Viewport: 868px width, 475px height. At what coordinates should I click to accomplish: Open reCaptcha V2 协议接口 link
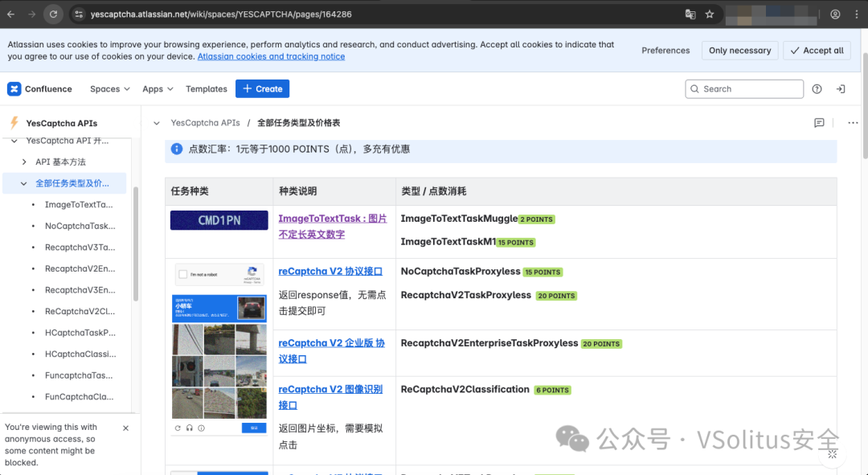tap(330, 272)
